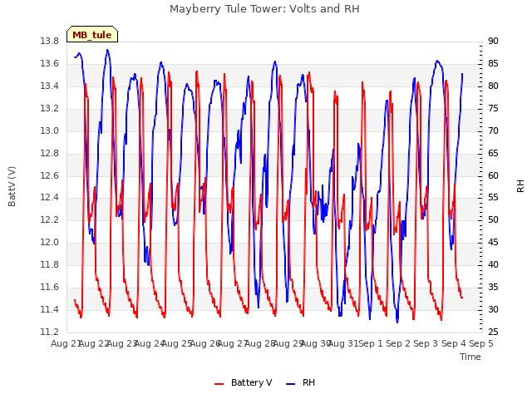This screenshot has width=532, height=399.
Task: Toggle the RH legend entry
Action: [301, 382]
